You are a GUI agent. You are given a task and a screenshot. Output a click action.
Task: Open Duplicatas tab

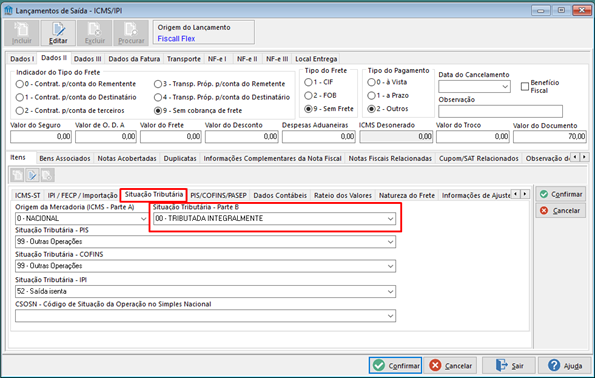(x=180, y=158)
